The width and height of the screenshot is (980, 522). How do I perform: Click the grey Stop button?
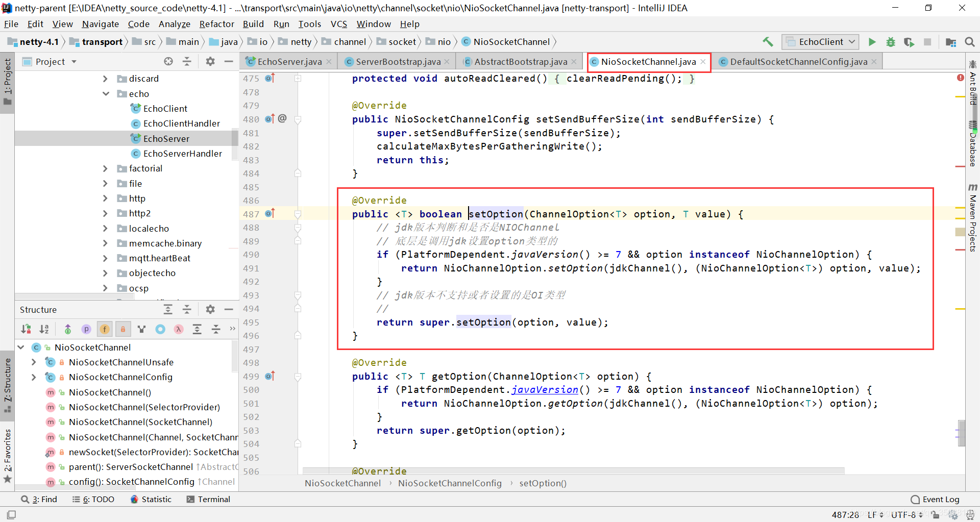(927, 42)
